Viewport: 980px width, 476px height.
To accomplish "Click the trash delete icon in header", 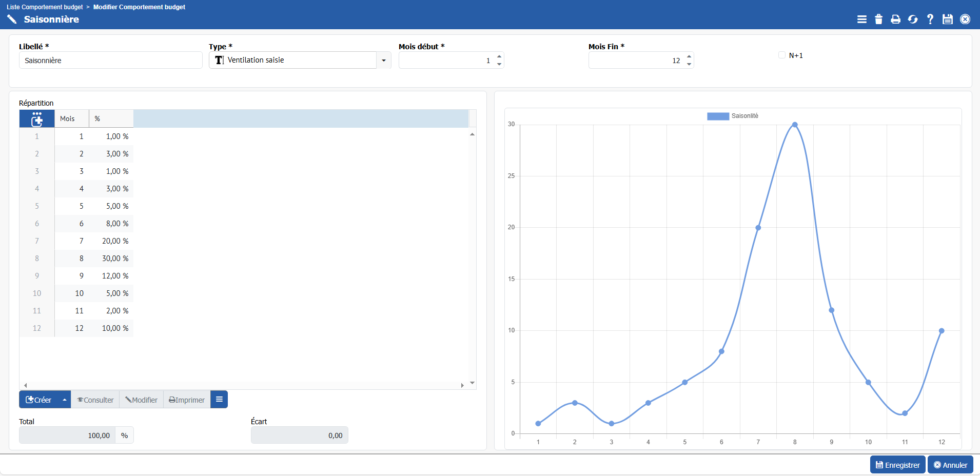I will click(x=878, y=19).
